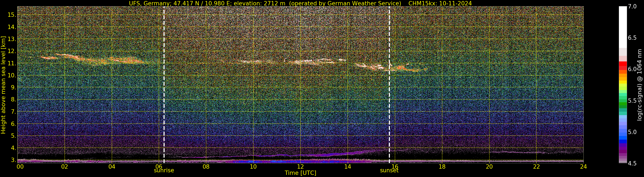Click colorbar tick value '5.5'
The width and height of the screenshot is (644, 177).
(x=632, y=101)
